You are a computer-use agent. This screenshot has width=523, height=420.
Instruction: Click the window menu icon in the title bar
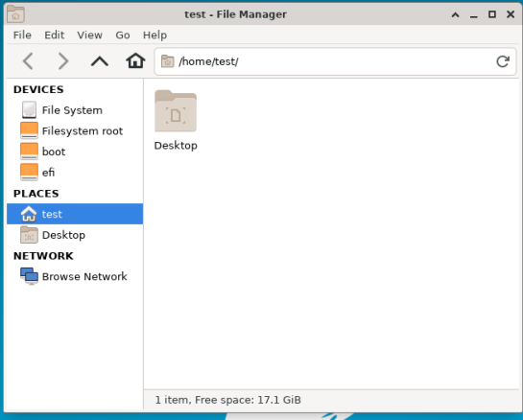click(x=15, y=14)
